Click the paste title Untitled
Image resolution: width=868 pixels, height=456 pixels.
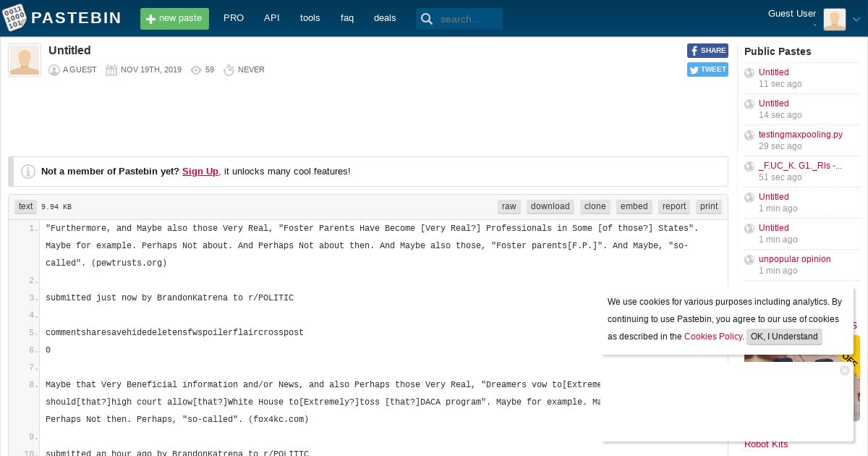pyautogui.click(x=69, y=51)
